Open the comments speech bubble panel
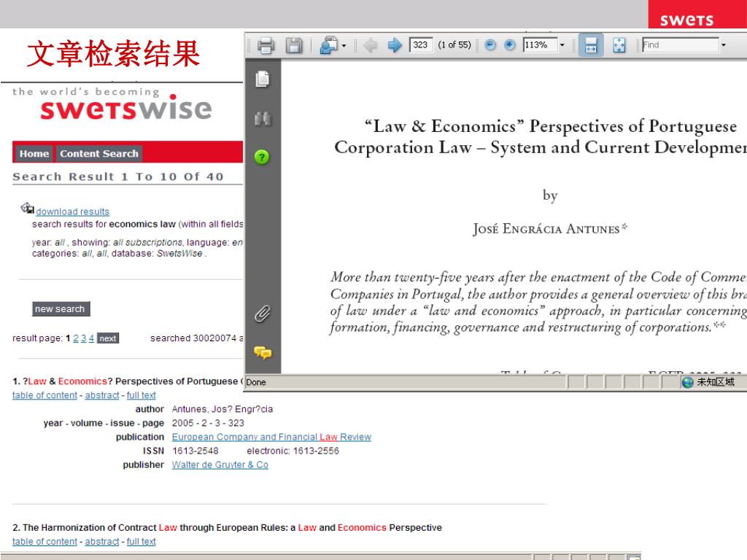Image resolution: width=747 pixels, height=560 pixels. tap(263, 352)
